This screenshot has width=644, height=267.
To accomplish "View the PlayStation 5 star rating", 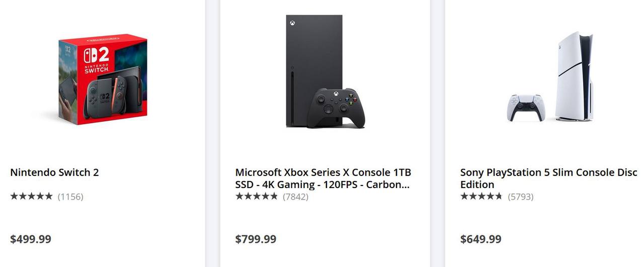I will pos(481,196).
